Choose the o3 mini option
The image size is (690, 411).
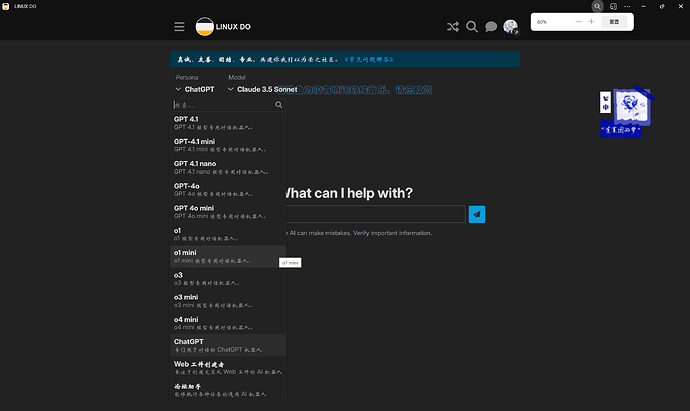(228, 301)
